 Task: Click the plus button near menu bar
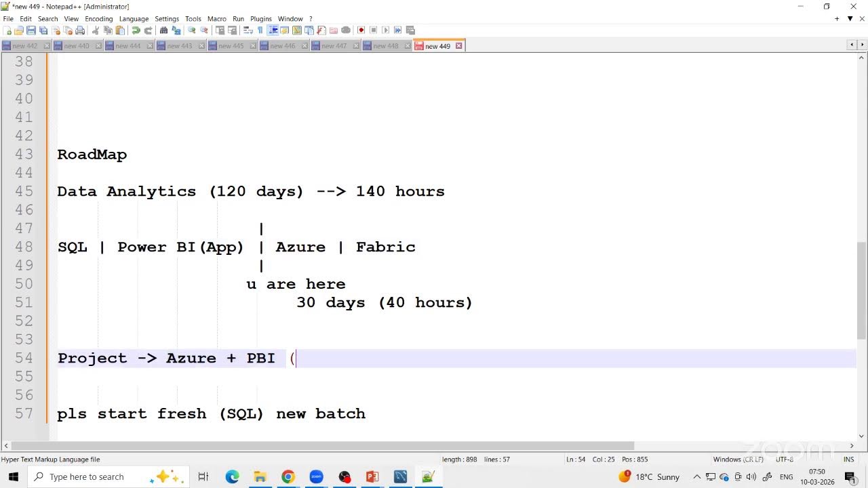point(837,19)
